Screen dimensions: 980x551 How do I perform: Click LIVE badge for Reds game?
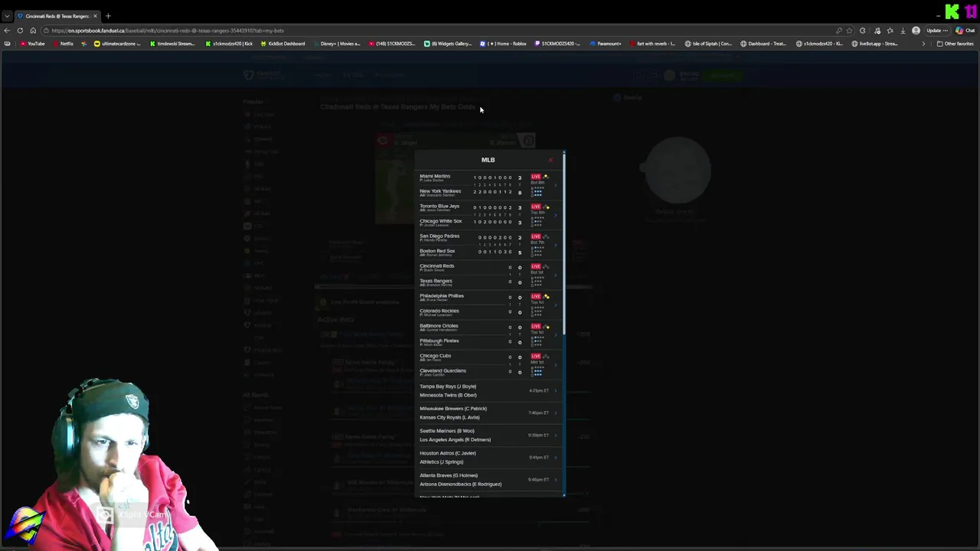[x=535, y=266]
